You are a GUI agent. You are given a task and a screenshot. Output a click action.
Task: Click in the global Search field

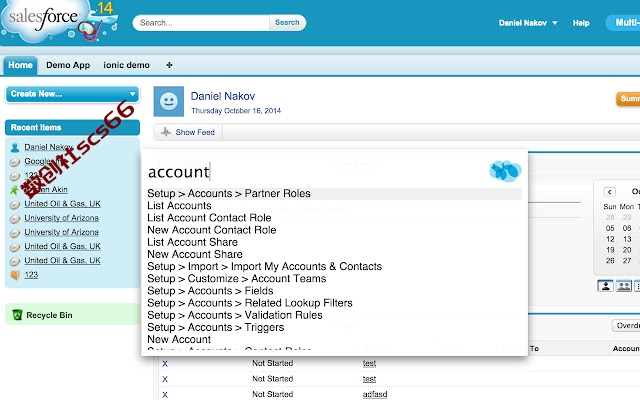201,22
